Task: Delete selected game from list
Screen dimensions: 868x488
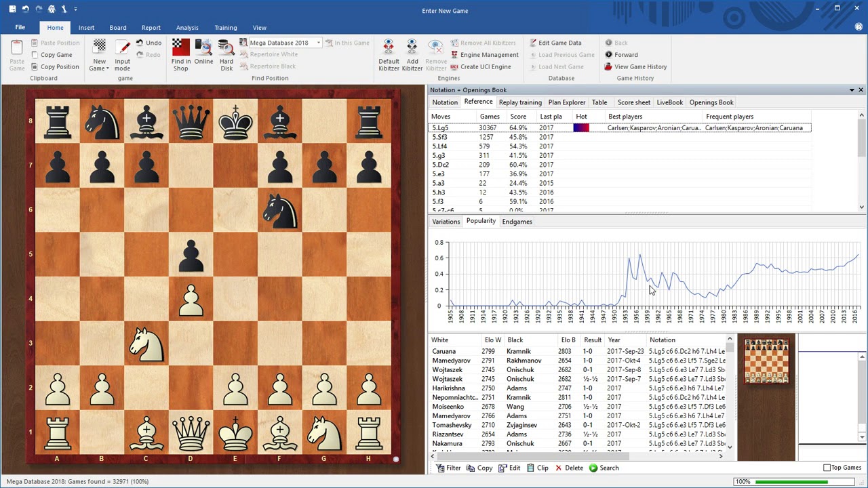Action: pyautogui.click(x=568, y=468)
